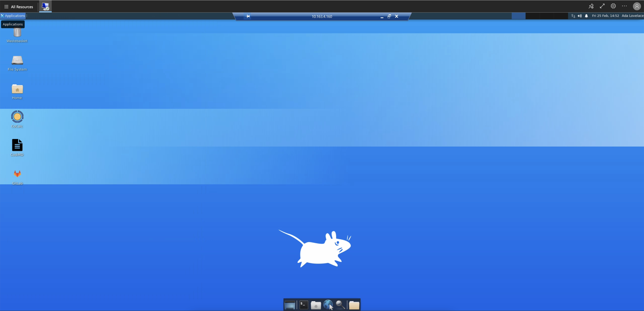This screenshot has width=644, height=311.
Task: Switch to the second workspace in switcher
Action: click(x=533, y=16)
